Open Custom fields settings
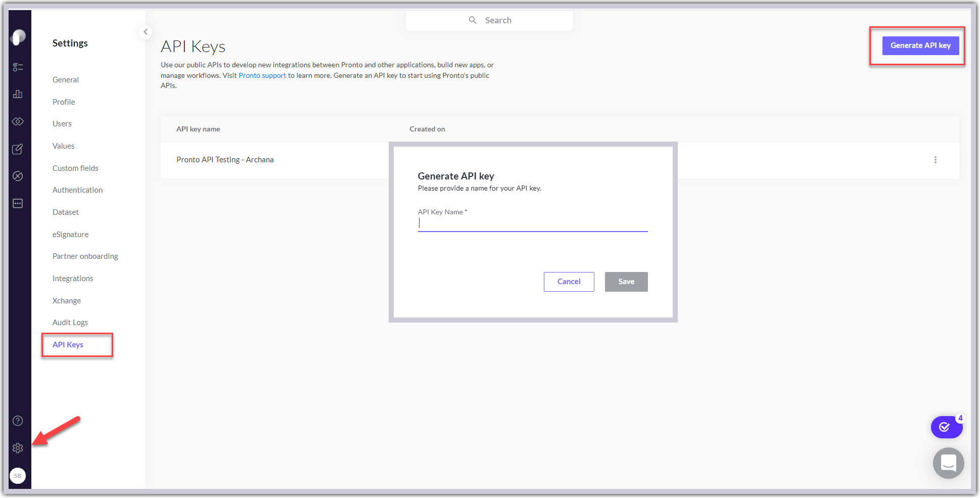 click(75, 168)
